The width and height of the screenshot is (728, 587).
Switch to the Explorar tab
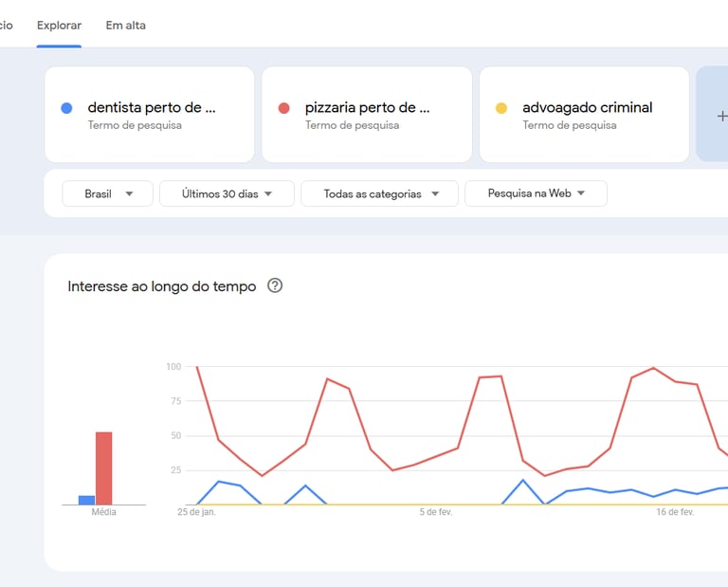(x=59, y=25)
